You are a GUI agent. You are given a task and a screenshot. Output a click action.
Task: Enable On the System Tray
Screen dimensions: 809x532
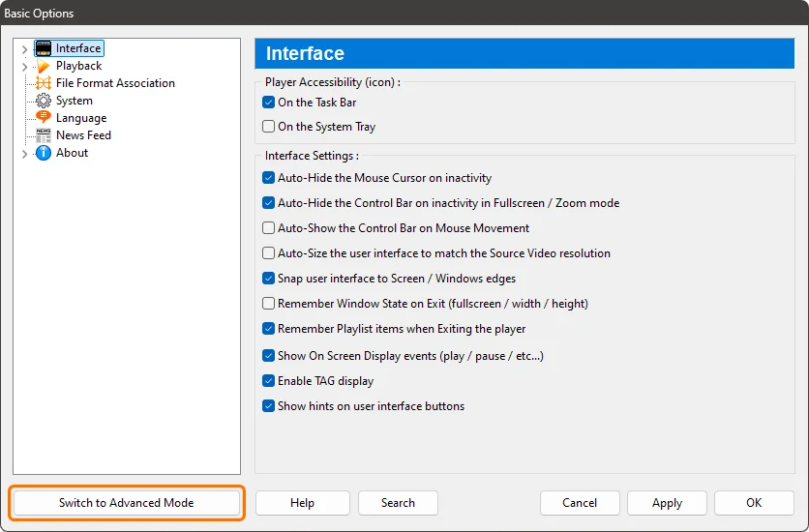268,127
